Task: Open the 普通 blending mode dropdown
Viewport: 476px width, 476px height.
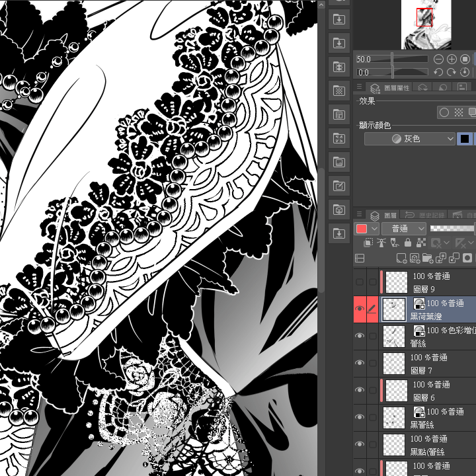Action: pos(404,229)
